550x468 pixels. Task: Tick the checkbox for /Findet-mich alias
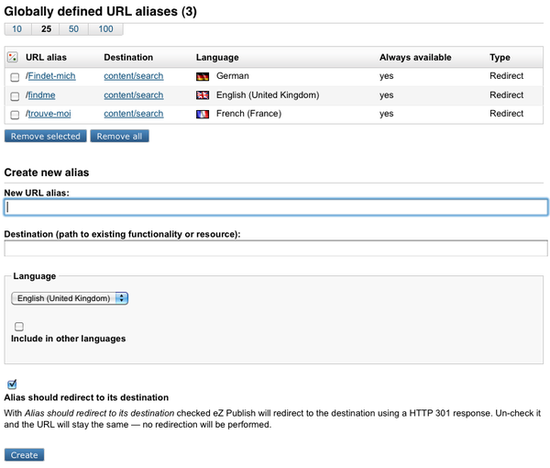click(x=15, y=77)
